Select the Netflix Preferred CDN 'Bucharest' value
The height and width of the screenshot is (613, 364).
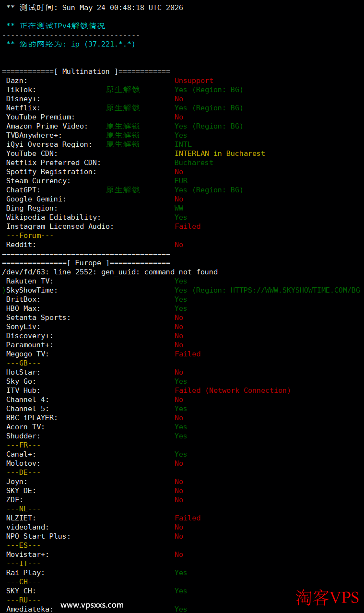click(194, 163)
